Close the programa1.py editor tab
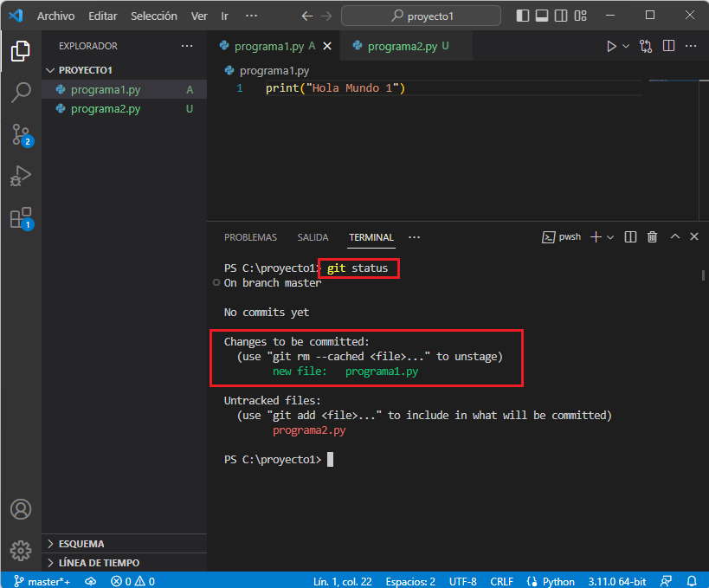Image resolution: width=709 pixels, height=588 pixels. [x=327, y=46]
